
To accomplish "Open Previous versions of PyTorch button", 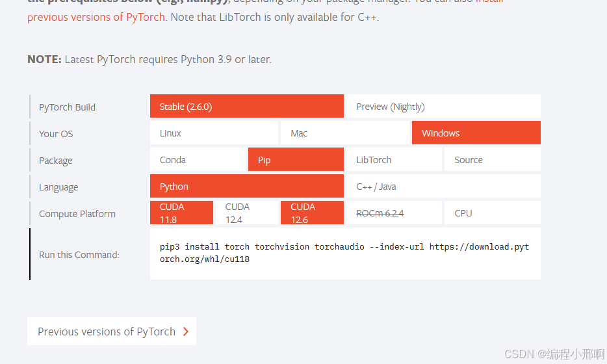I will tap(112, 331).
